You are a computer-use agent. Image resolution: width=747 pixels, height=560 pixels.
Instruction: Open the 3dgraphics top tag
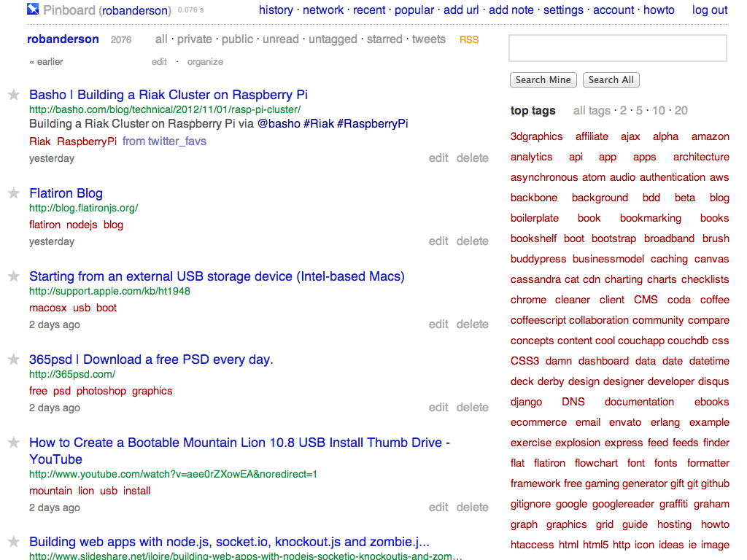click(x=536, y=136)
